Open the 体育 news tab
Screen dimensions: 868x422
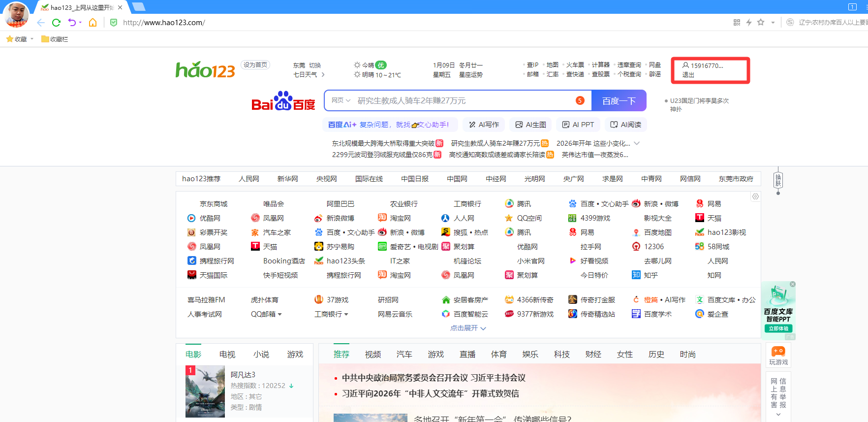pos(499,355)
